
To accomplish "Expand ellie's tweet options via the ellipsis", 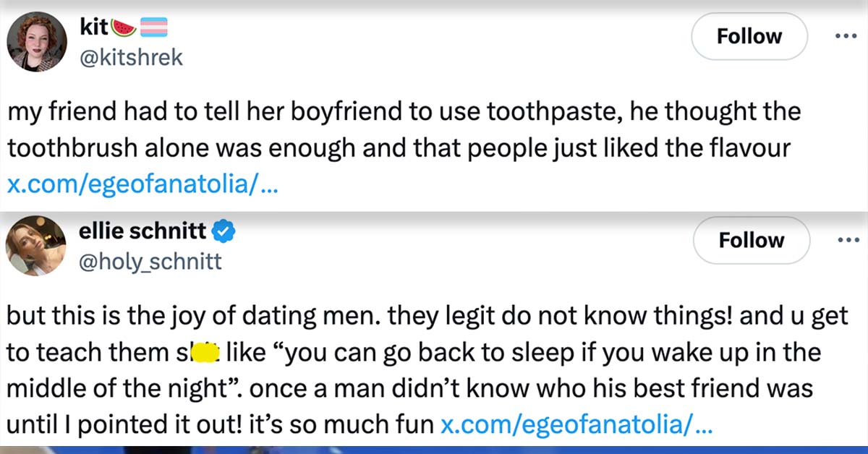I will click(847, 240).
